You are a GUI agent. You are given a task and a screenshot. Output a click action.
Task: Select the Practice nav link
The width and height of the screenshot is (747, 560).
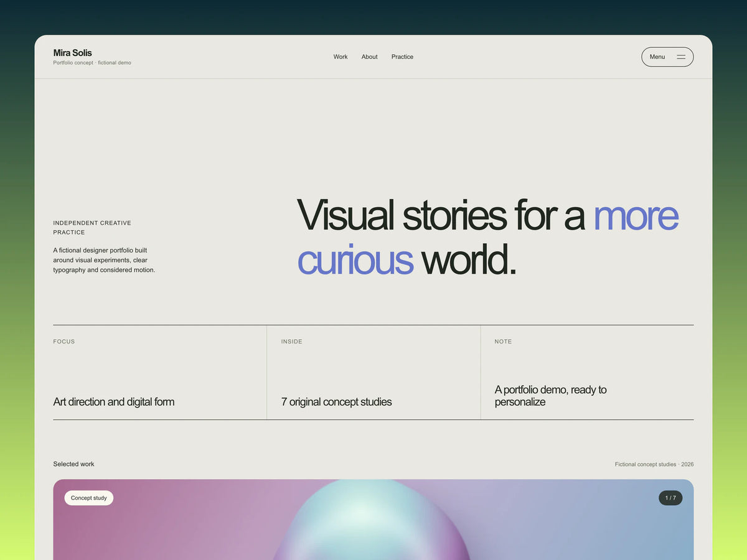pyautogui.click(x=402, y=57)
